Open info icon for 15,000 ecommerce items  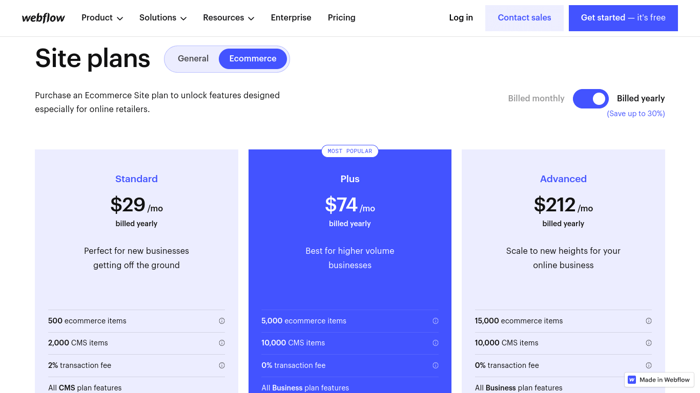tap(649, 321)
